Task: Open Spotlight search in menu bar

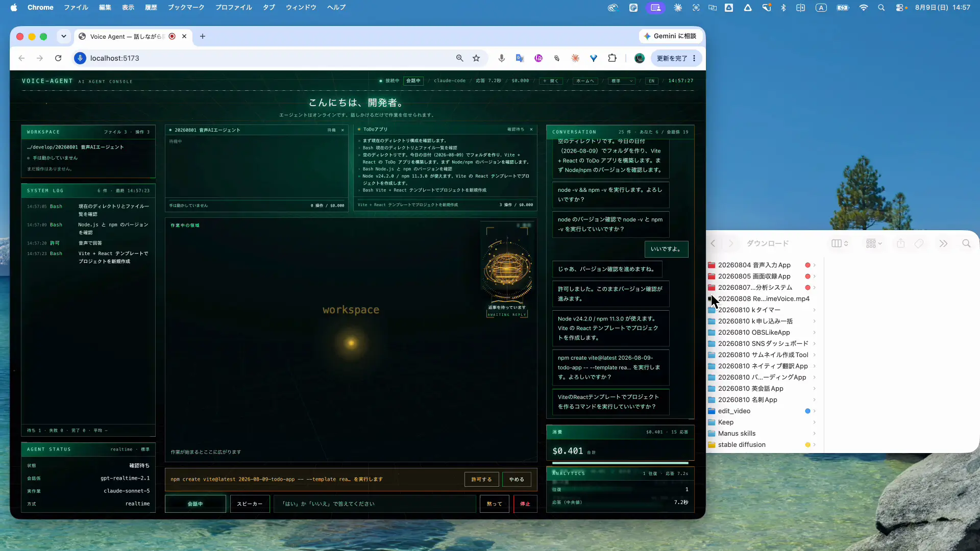Action: point(881,7)
